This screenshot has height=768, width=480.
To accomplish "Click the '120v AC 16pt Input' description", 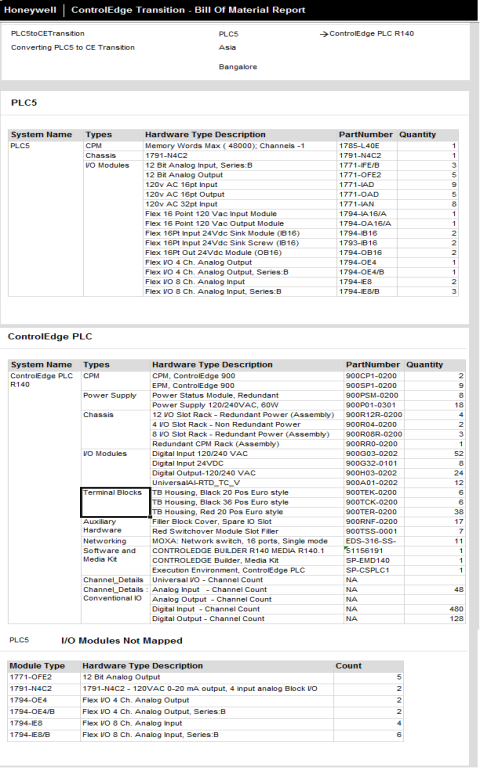I will click(181, 185).
